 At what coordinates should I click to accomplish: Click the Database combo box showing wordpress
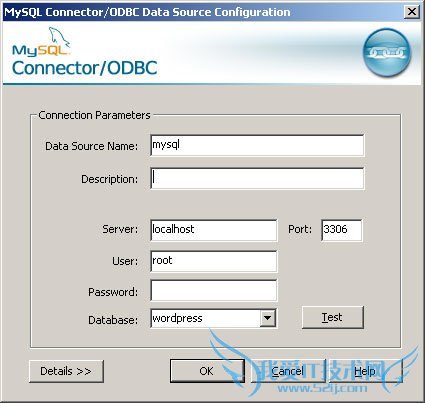[213, 318]
